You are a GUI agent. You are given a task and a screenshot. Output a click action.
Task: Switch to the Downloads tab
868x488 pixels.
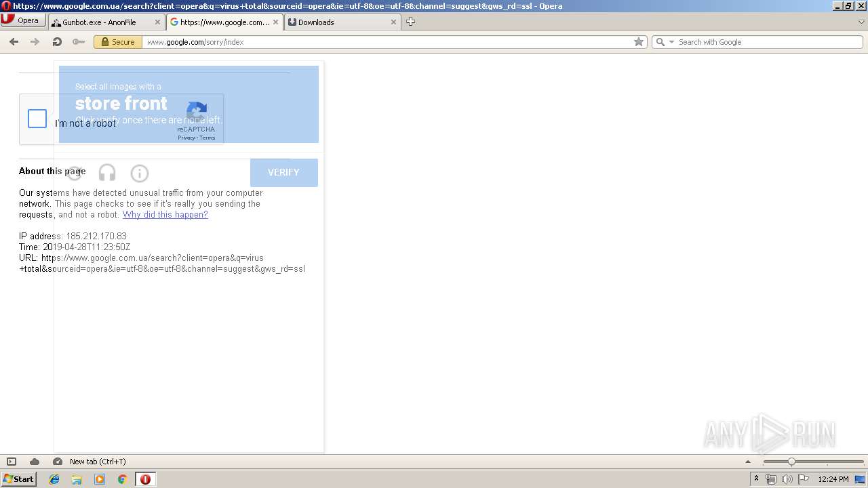coord(342,22)
